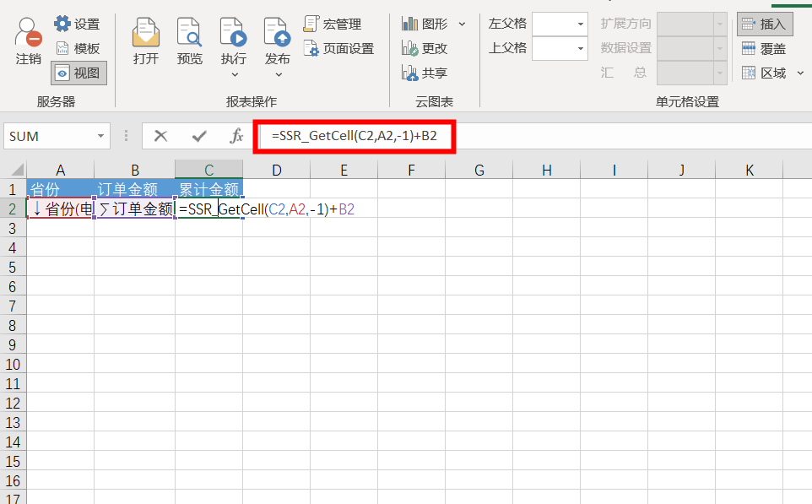The height and width of the screenshot is (504, 812).
Task: Select column K header
Action: click(x=749, y=170)
